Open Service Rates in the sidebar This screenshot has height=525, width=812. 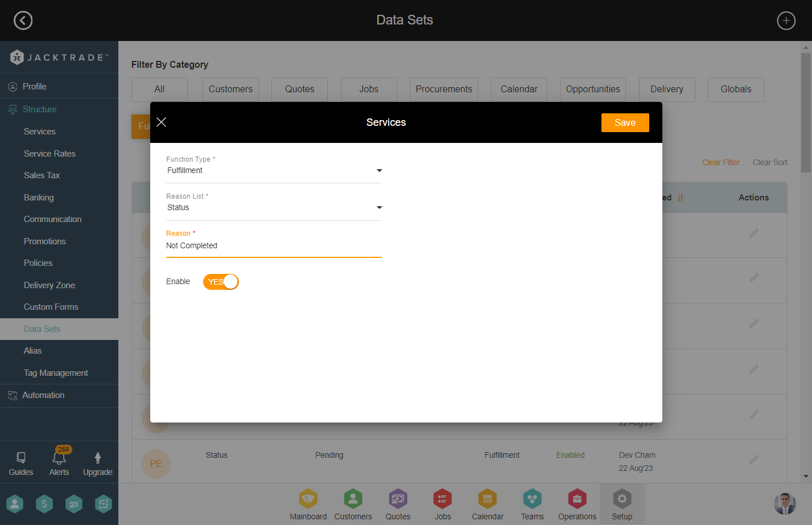[x=50, y=154]
